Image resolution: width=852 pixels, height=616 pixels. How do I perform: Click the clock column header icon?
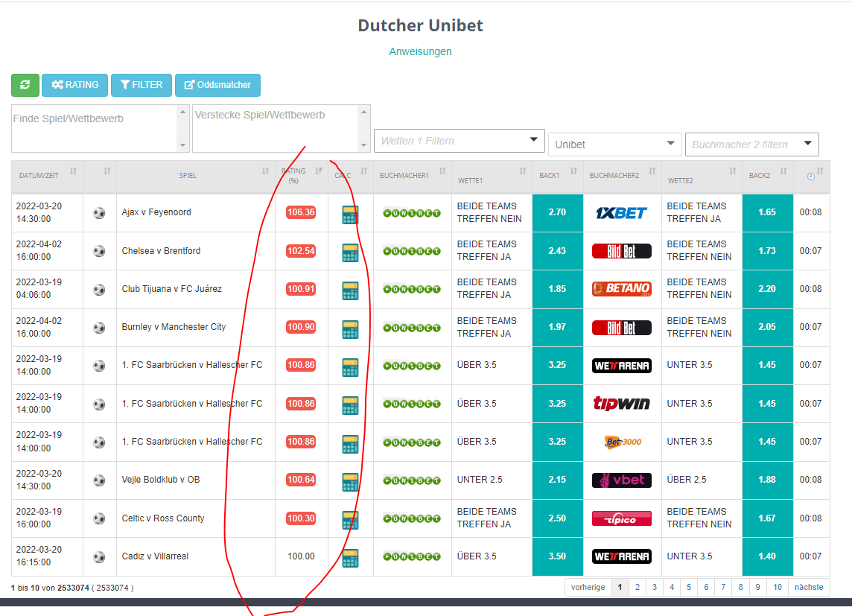pos(811,176)
